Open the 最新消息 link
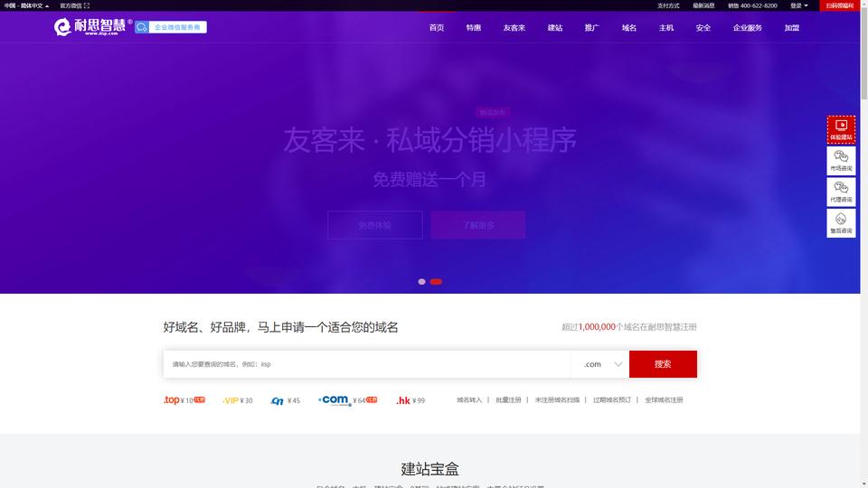This screenshot has height=488, width=868. (703, 5)
